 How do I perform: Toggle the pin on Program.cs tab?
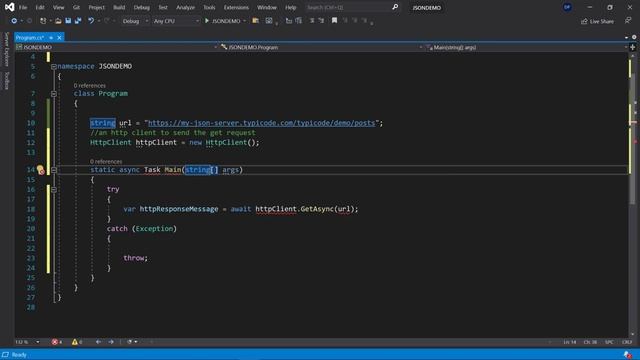51,38
